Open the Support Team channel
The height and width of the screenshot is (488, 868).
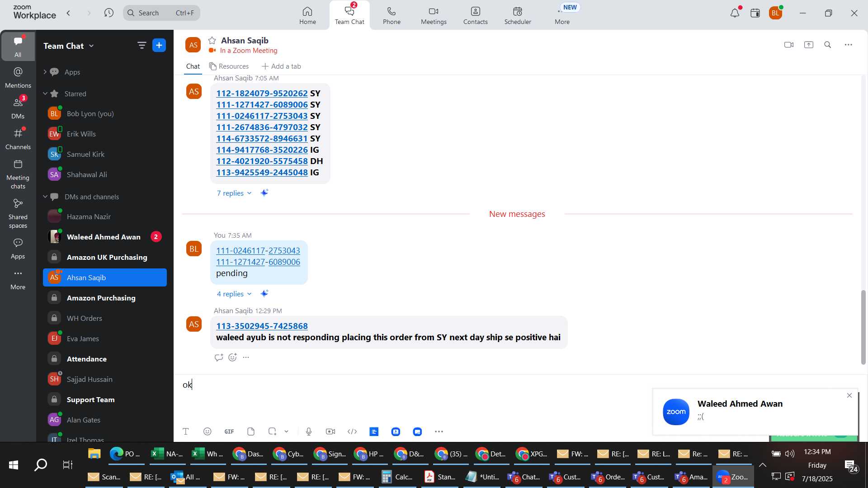click(x=105, y=399)
